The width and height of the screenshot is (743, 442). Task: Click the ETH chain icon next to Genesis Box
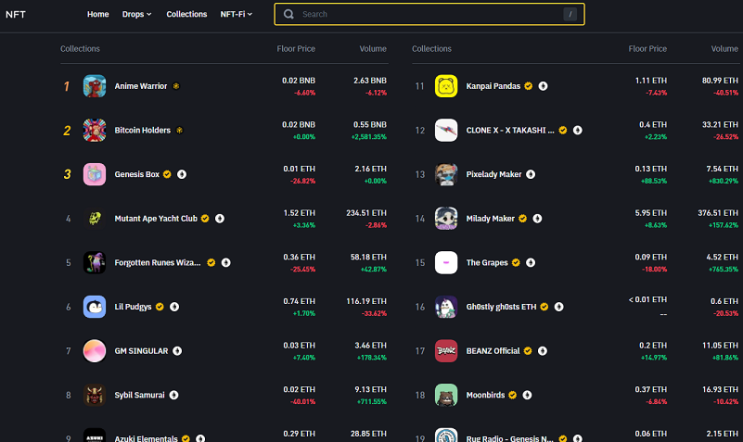tap(181, 174)
